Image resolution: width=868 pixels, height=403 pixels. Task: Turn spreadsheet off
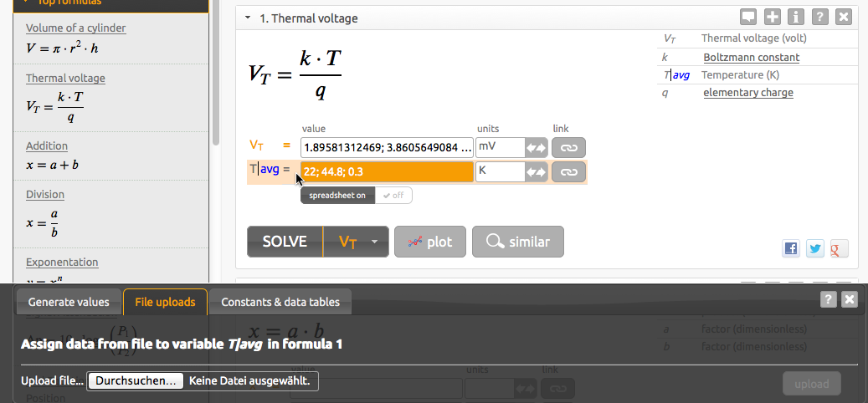(x=393, y=195)
